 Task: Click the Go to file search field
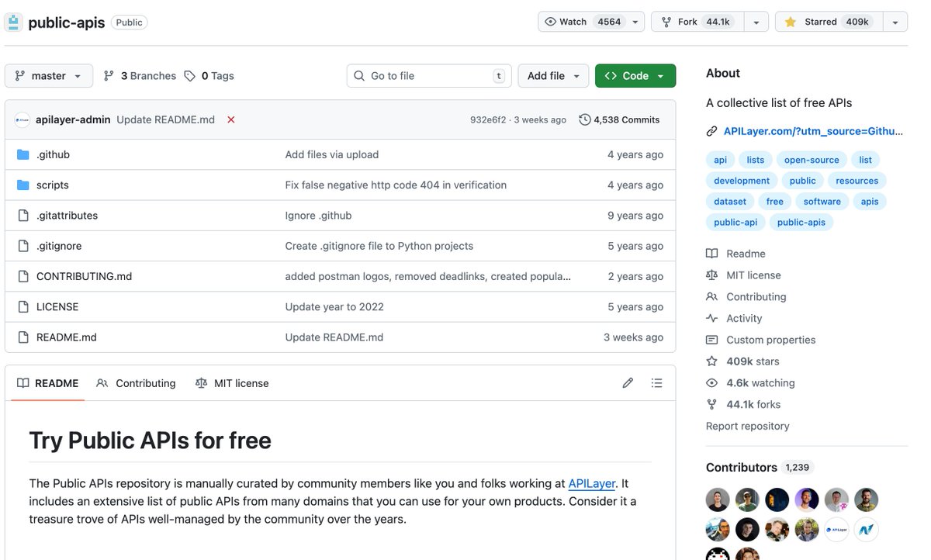point(429,75)
